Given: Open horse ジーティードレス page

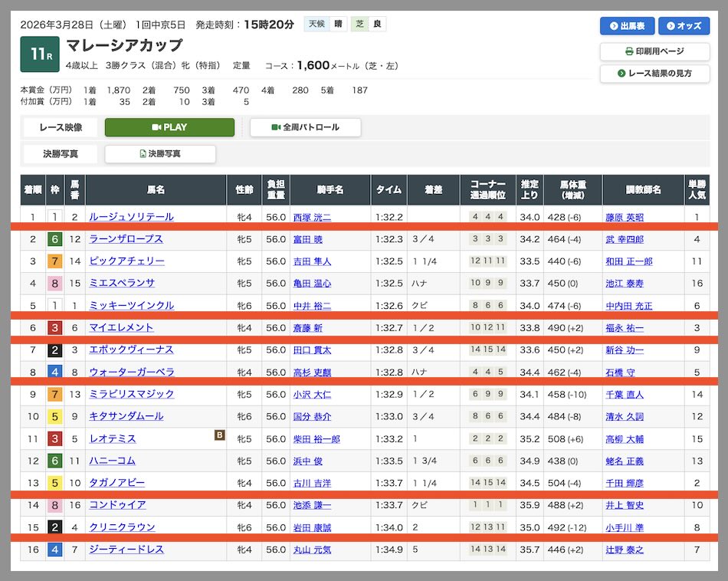Looking at the screenshot, I should 126,550.
